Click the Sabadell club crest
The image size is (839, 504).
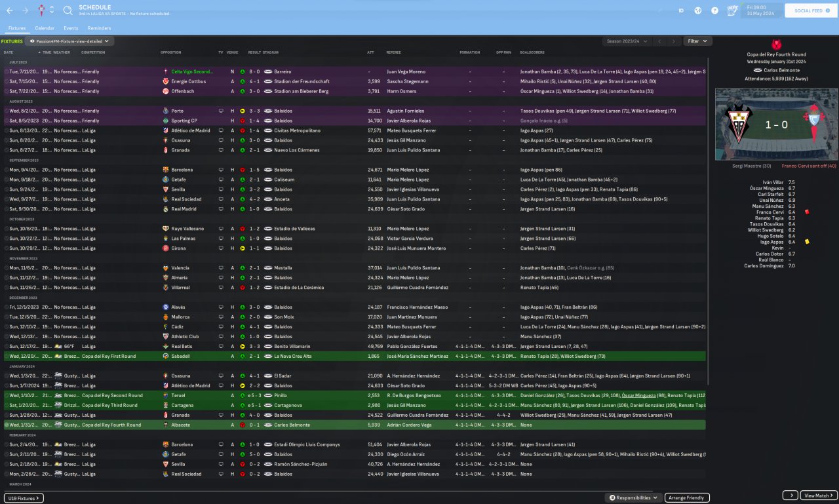pos(165,357)
